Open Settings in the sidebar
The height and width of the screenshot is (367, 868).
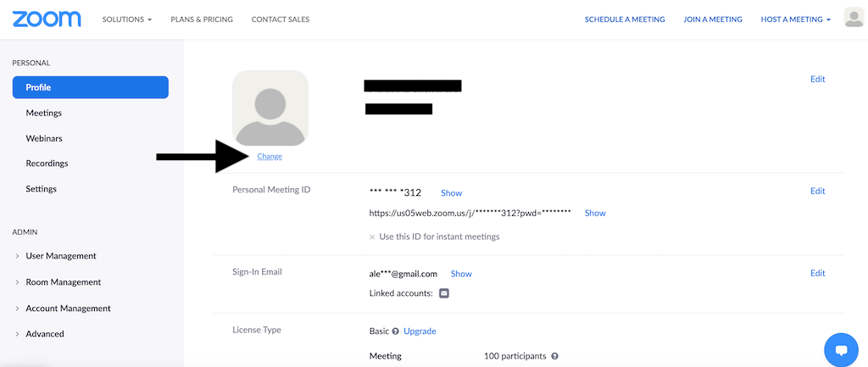pyautogui.click(x=41, y=189)
